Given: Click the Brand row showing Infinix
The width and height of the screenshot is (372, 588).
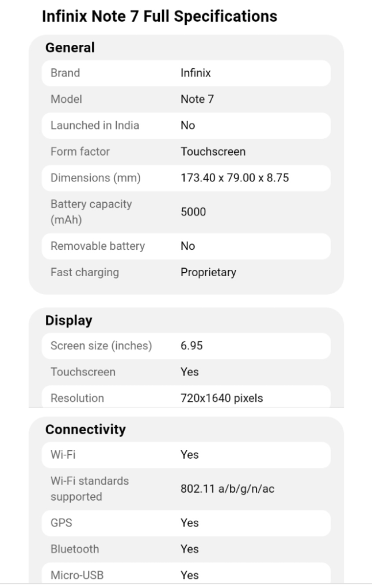Looking at the screenshot, I should [x=186, y=73].
